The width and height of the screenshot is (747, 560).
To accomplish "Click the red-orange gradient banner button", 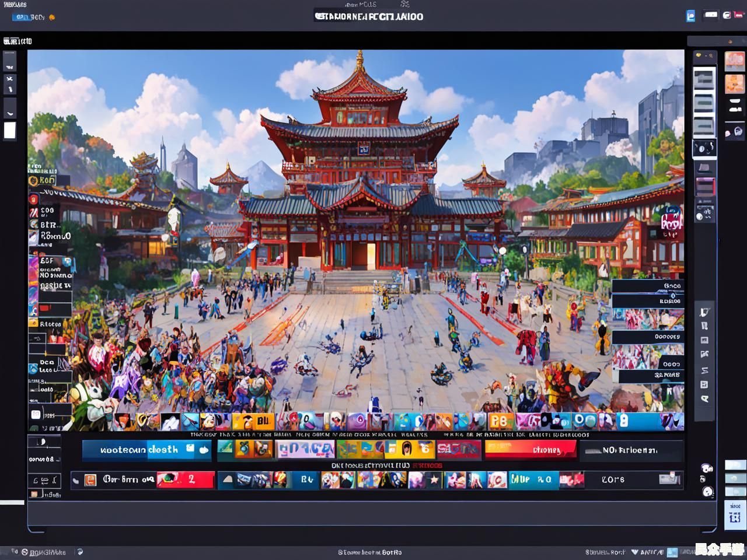I will pyautogui.click(x=530, y=450).
